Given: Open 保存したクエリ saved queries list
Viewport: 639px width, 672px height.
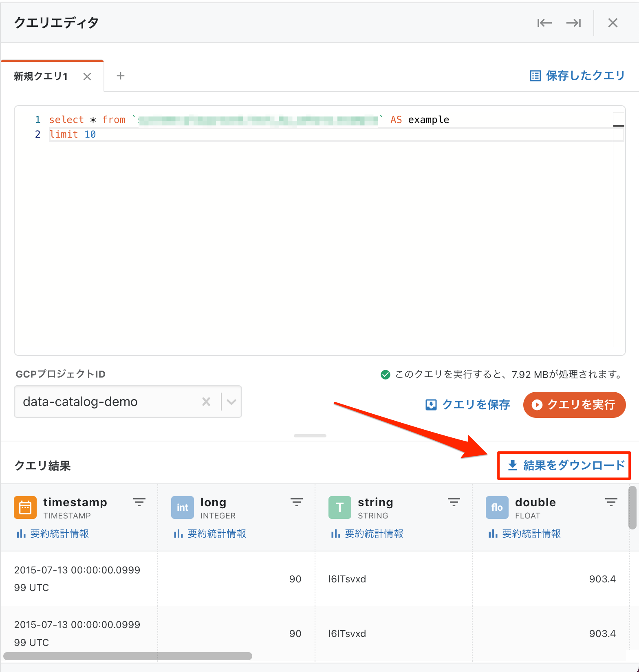Looking at the screenshot, I should [577, 76].
